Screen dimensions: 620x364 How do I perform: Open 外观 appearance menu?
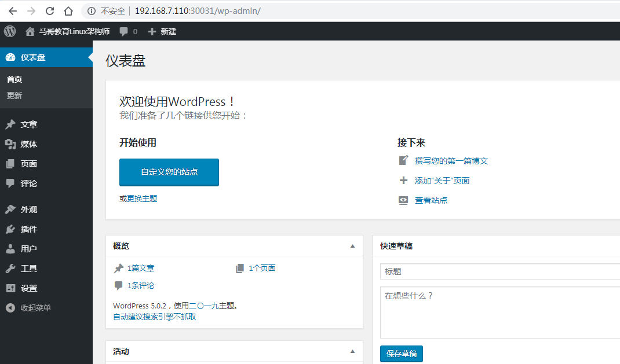tap(46, 209)
